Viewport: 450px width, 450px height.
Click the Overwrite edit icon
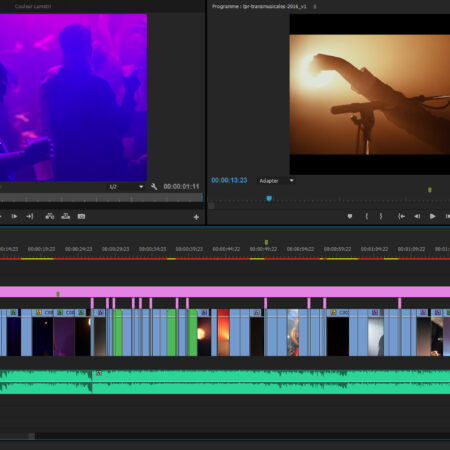[x=66, y=216]
